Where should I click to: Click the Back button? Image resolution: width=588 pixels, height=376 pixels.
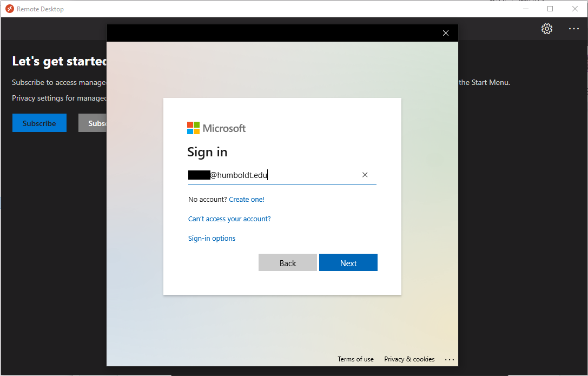click(288, 262)
